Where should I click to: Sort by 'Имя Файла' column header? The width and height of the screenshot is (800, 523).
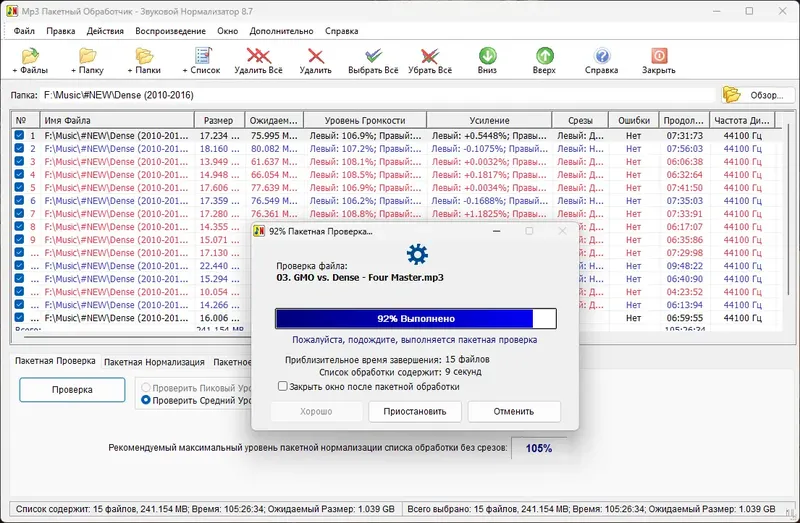[x=117, y=120]
